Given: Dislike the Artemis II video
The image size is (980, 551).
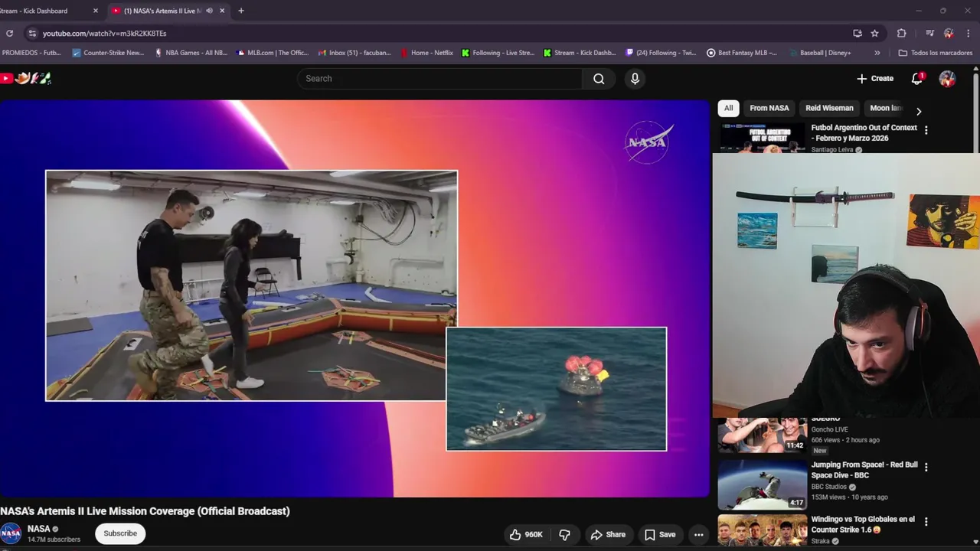Looking at the screenshot, I should (564, 535).
